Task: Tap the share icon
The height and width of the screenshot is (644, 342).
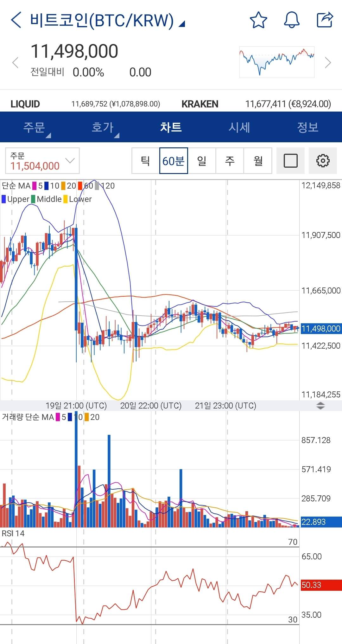Action: [x=325, y=20]
